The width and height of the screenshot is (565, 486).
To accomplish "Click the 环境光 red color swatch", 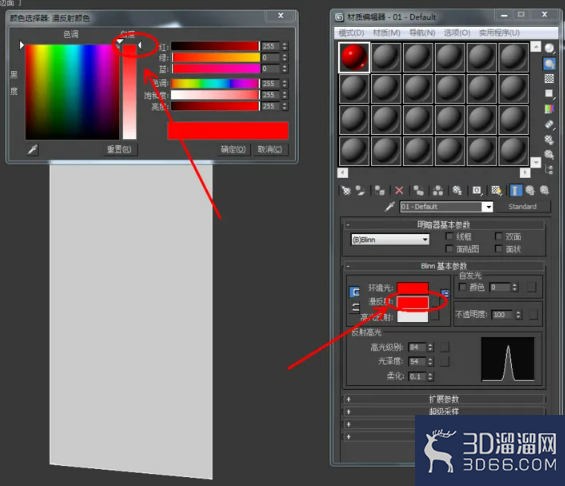I will [413, 288].
